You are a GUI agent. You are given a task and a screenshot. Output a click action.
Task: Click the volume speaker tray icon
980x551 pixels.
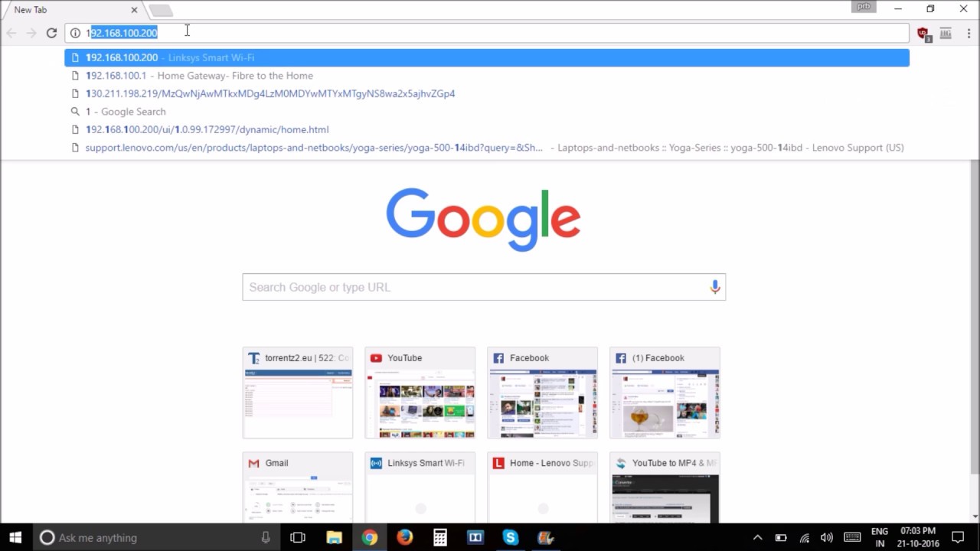coord(827,537)
